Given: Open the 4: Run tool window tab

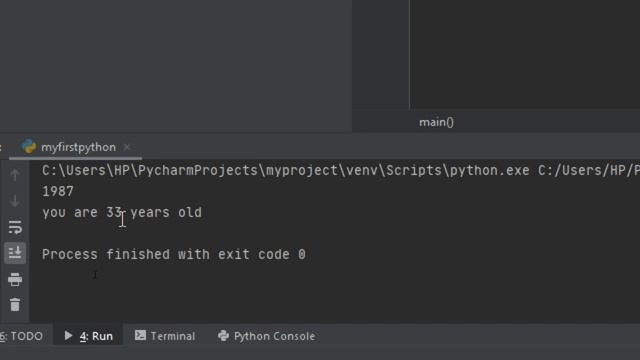Looking at the screenshot, I should point(89,336).
